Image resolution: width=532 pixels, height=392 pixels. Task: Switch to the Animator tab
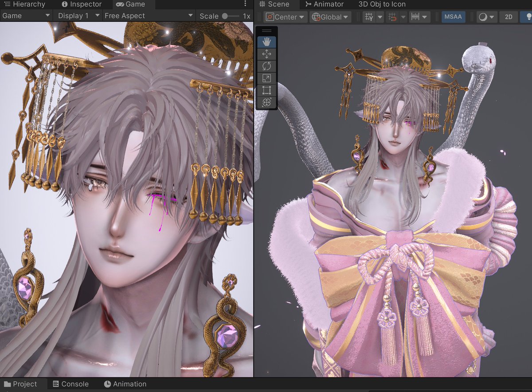(325, 4)
